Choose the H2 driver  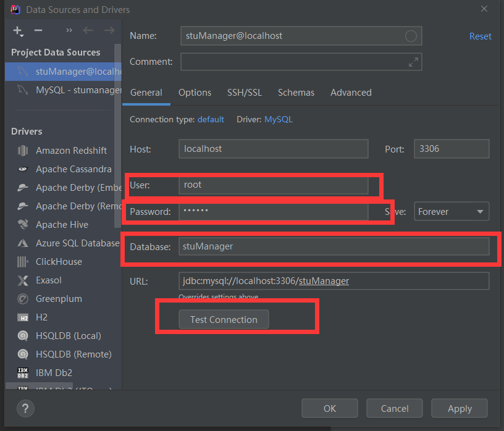[x=64, y=317]
